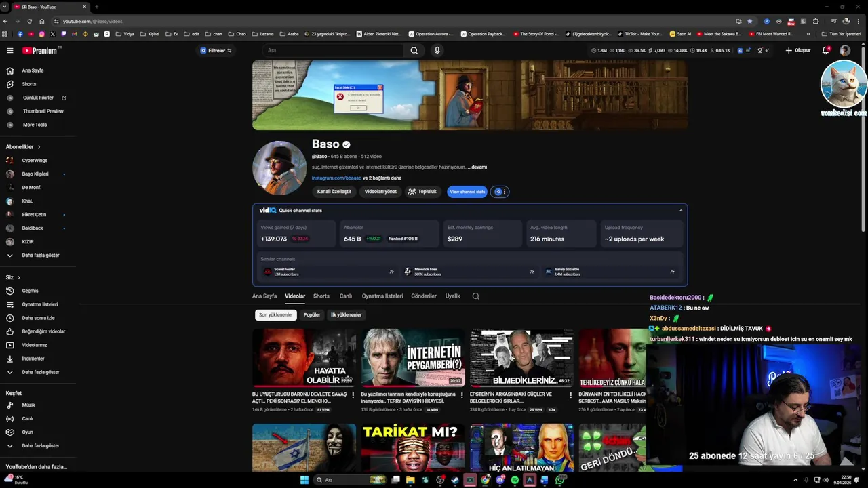
Task: Focus the YouTube Ara search field
Action: pyautogui.click(x=332, y=50)
